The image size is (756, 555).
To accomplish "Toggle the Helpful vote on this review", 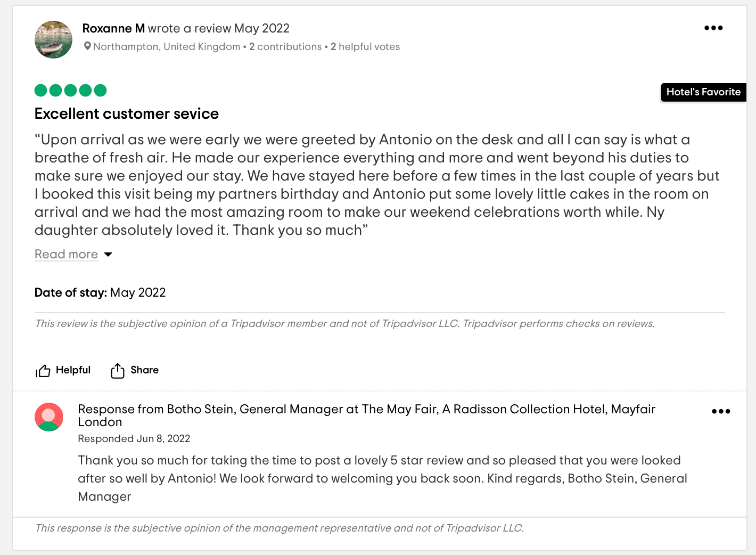I will click(x=62, y=370).
